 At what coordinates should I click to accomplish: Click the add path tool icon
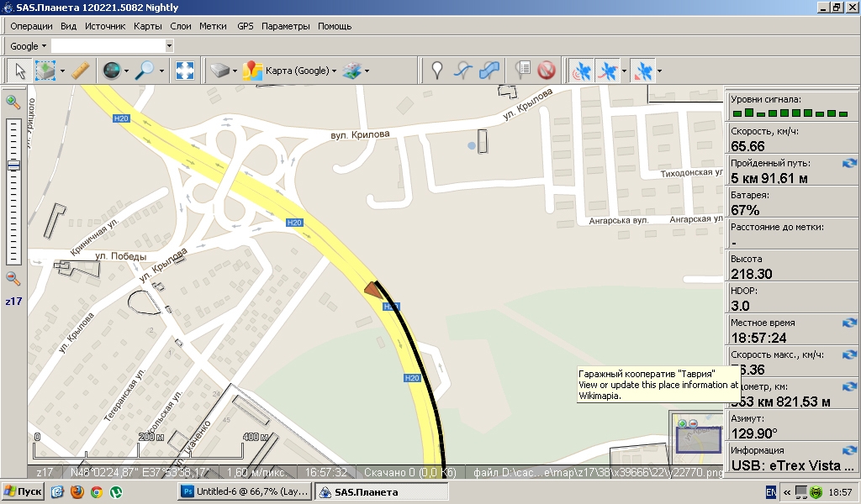pyautogui.click(x=463, y=71)
